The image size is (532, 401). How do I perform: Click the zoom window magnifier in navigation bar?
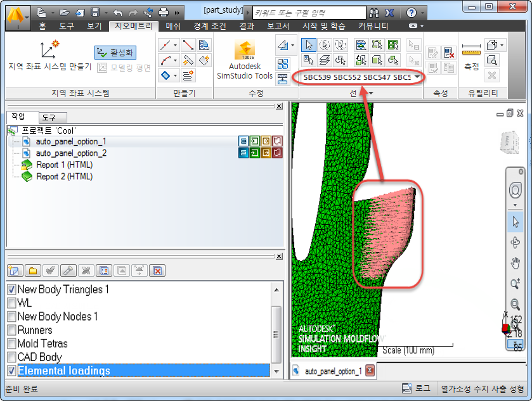[x=515, y=304]
